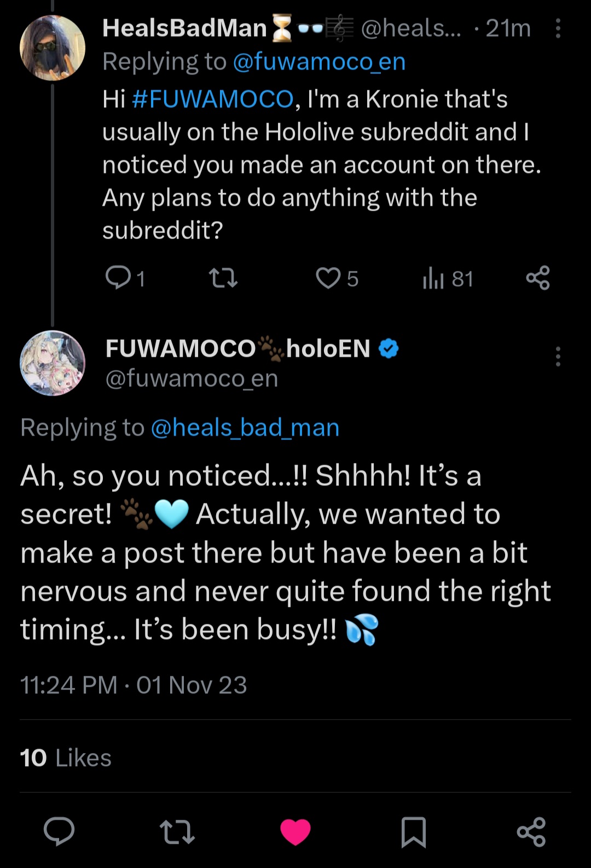This screenshot has height=868, width=591.
Task: Like HealsBadMan's tweet with 5 likes
Action: [x=328, y=278]
